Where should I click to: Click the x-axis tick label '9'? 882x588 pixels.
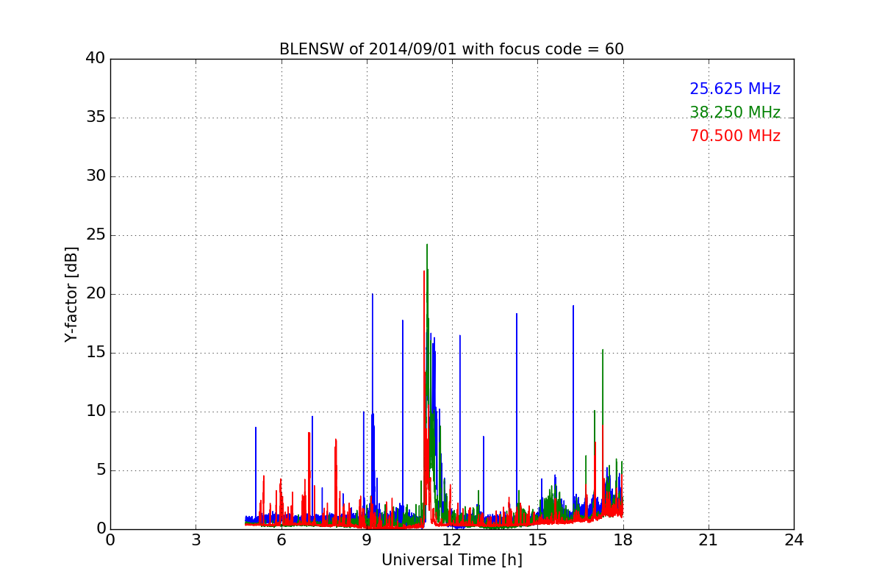pyautogui.click(x=367, y=540)
